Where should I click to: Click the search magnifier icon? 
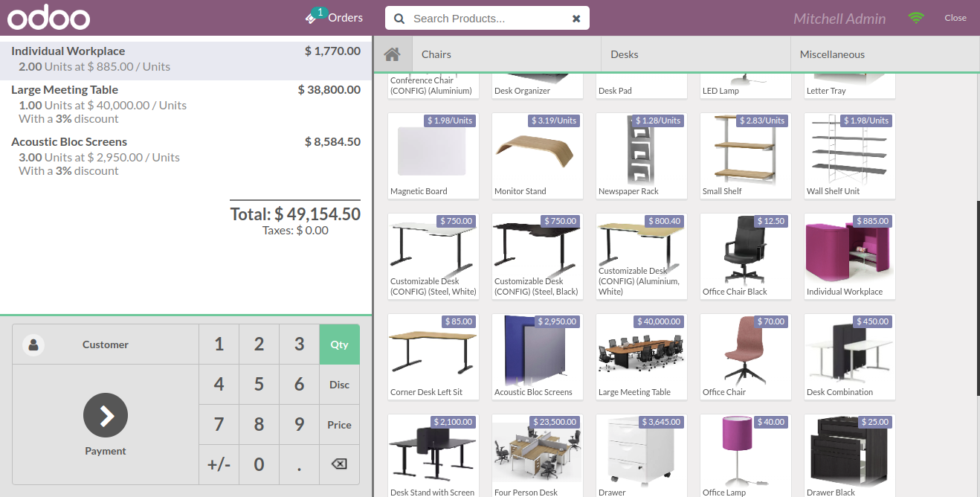[x=399, y=19]
